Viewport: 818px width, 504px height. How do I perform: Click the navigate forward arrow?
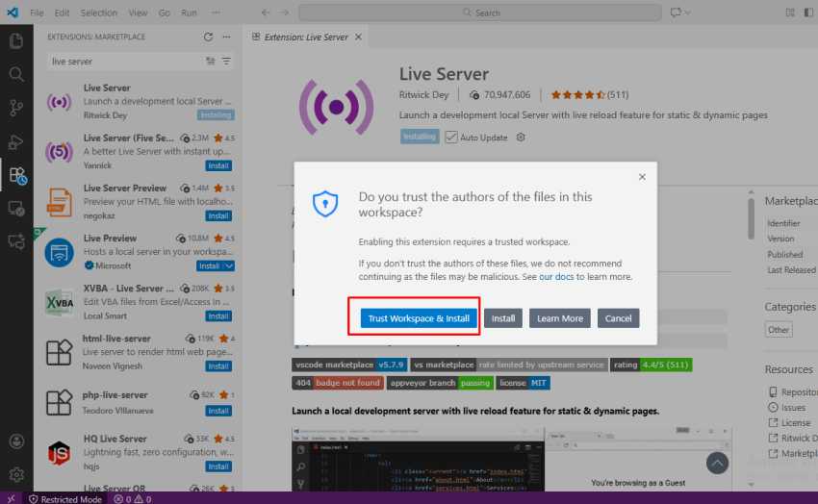(x=284, y=13)
